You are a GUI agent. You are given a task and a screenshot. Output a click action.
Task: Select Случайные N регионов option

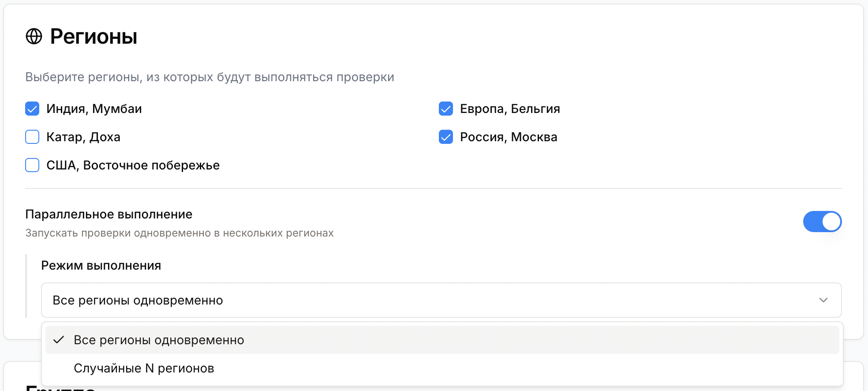tap(144, 368)
